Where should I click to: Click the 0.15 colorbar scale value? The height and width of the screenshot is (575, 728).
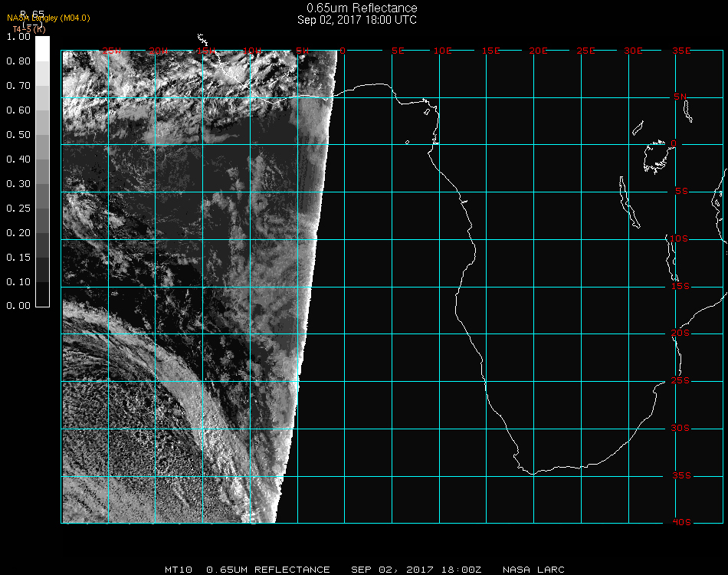point(18,258)
